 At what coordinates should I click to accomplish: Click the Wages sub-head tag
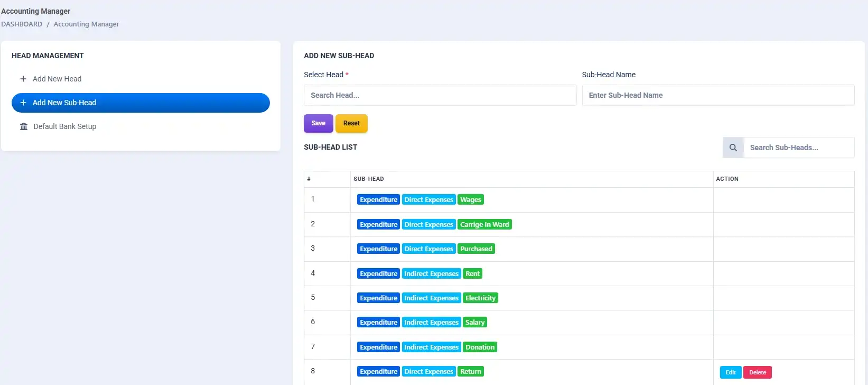[x=470, y=200]
